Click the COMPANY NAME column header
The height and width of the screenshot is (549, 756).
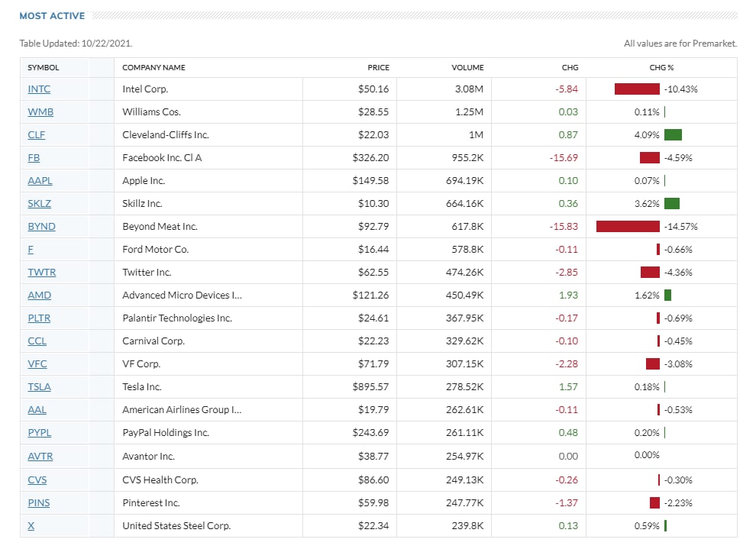coord(153,67)
